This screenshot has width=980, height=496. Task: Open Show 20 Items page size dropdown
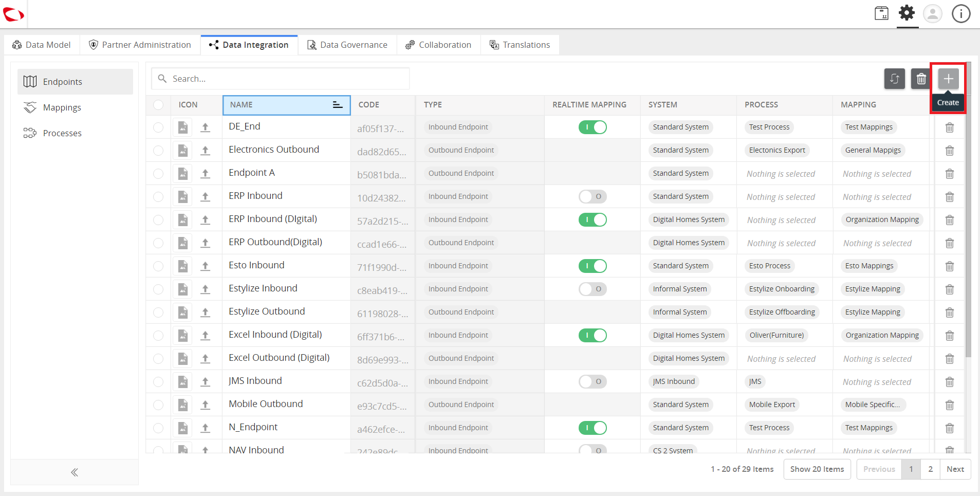coord(817,469)
